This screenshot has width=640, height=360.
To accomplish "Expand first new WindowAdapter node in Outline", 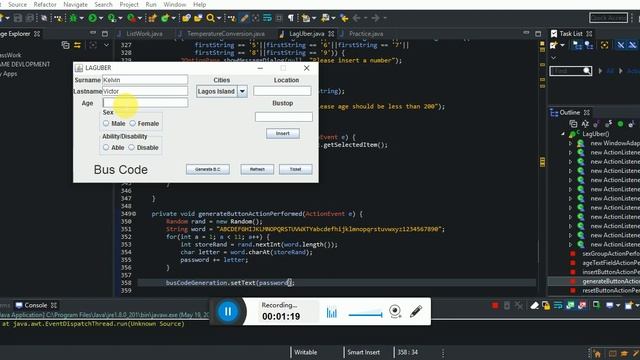I will click(x=570, y=143).
